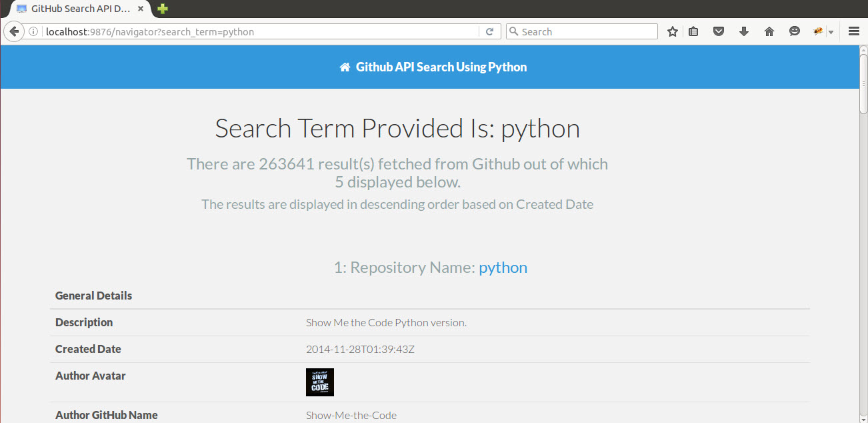This screenshot has width=868, height=423.
Task: Go to the Firefox home page icon
Action: pyautogui.click(x=769, y=31)
